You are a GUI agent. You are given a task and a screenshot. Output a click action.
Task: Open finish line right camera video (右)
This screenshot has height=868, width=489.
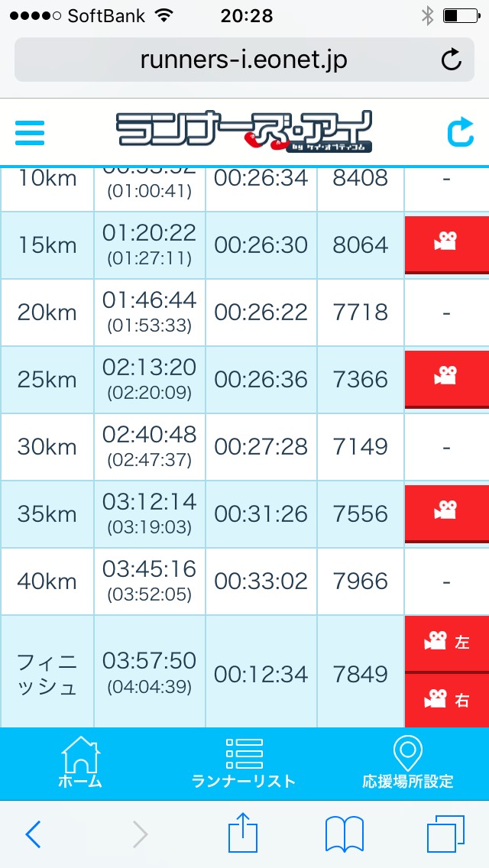[446, 700]
